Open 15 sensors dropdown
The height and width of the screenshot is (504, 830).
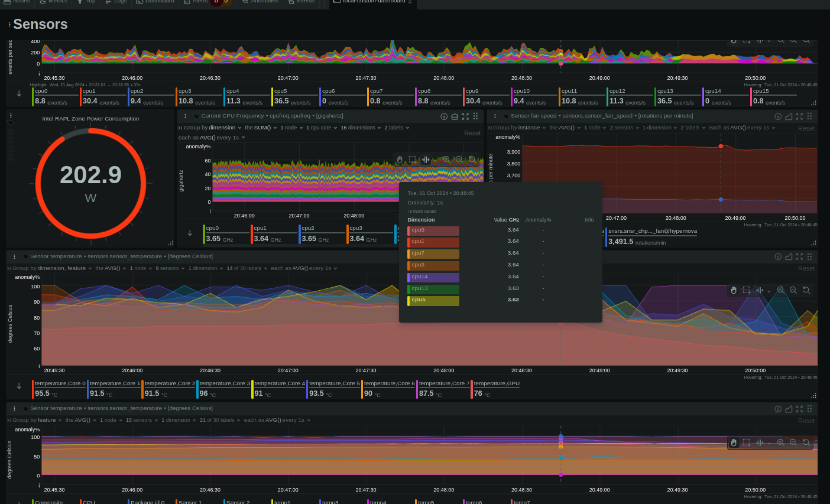coord(141,420)
